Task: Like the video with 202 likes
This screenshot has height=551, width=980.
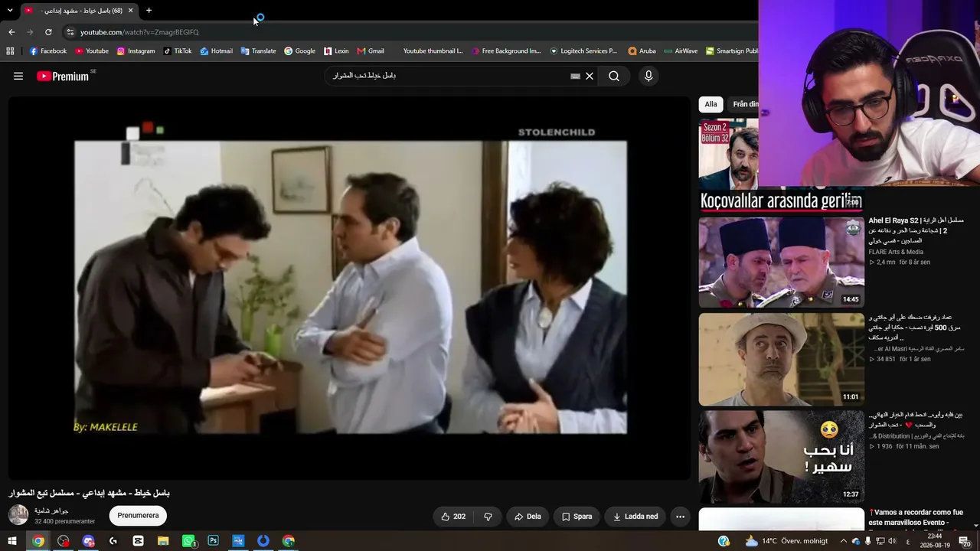Action: pos(452,517)
